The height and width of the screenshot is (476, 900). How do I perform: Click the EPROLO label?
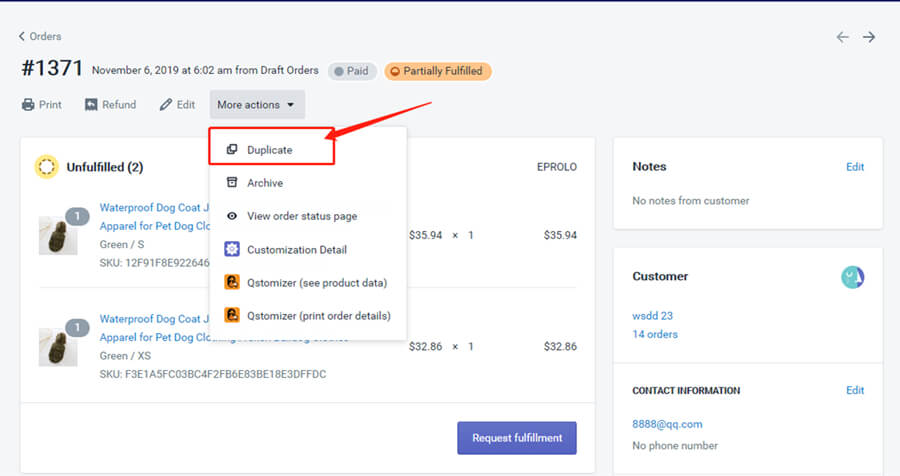(x=557, y=167)
